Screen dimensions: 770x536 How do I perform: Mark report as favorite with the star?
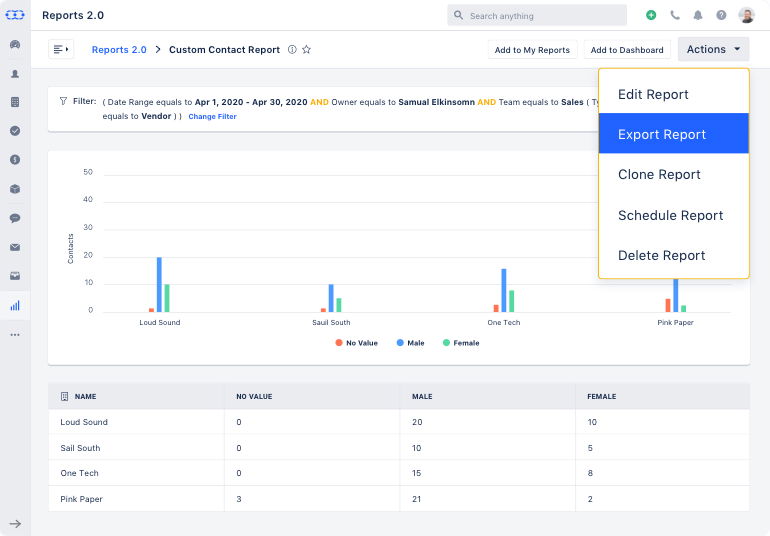click(307, 50)
